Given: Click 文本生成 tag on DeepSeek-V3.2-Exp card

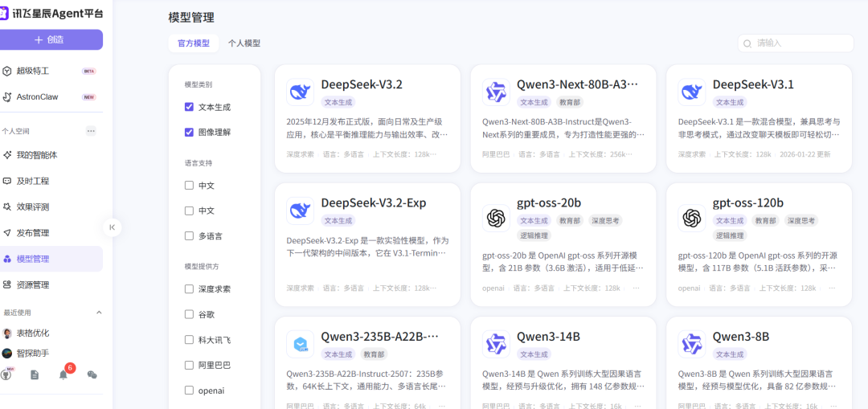Looking at the screenshot, I should tap(338, 220).
